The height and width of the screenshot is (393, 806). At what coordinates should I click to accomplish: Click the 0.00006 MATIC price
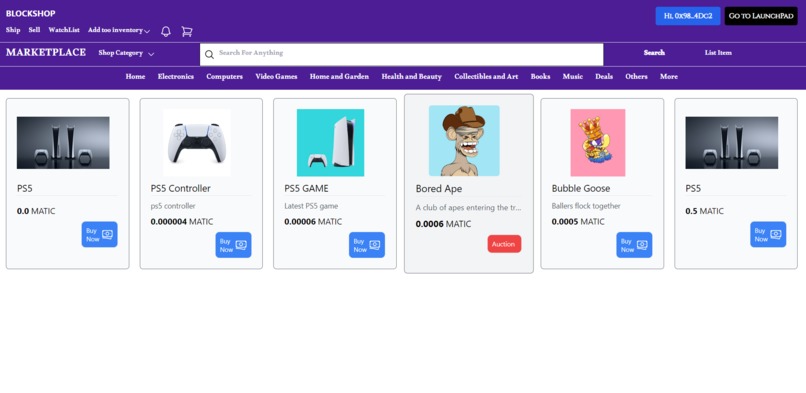[x=313, y=222]
